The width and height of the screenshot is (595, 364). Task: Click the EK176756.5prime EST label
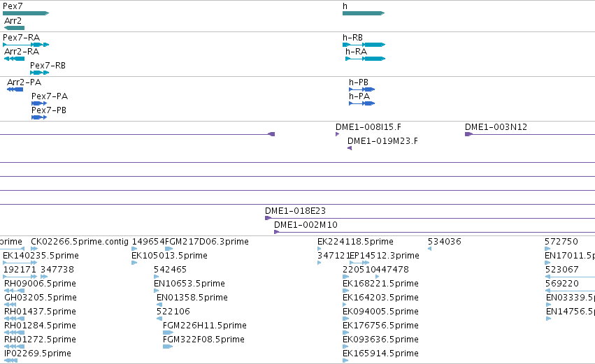[x=380, y=326]
